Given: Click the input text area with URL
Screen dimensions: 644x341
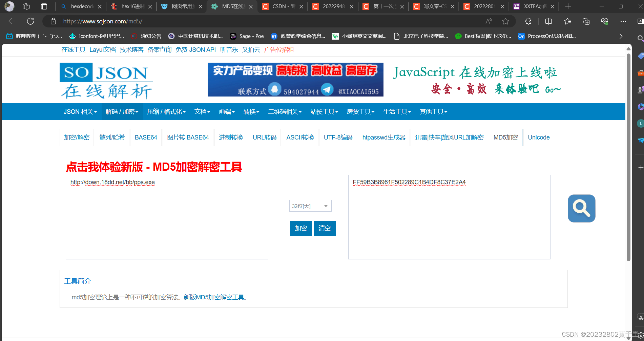Looking at the screenshot, I should point(167,217).
